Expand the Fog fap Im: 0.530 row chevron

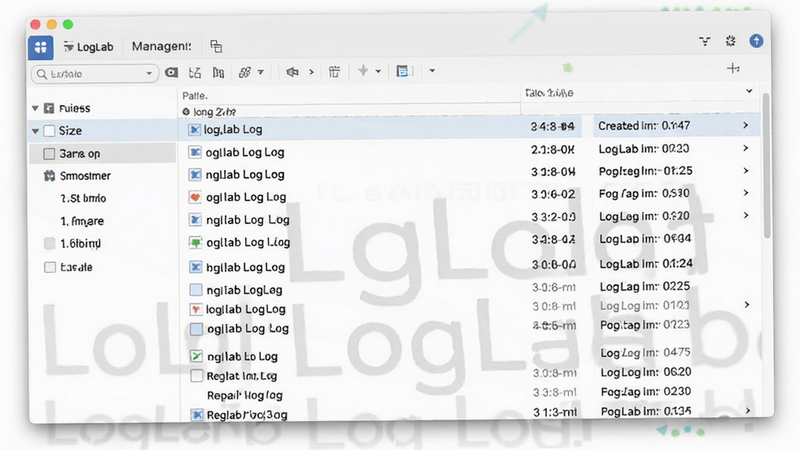746,193
